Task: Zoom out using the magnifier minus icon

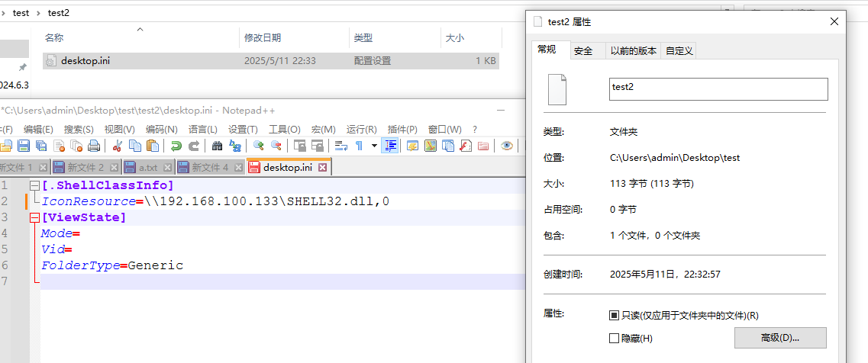Action: point(276,146)
